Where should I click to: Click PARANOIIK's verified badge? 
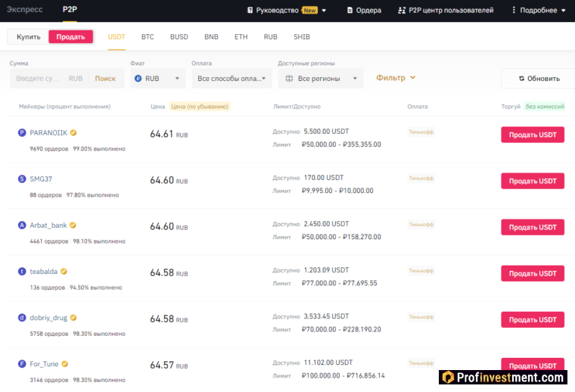coord(73,132)
